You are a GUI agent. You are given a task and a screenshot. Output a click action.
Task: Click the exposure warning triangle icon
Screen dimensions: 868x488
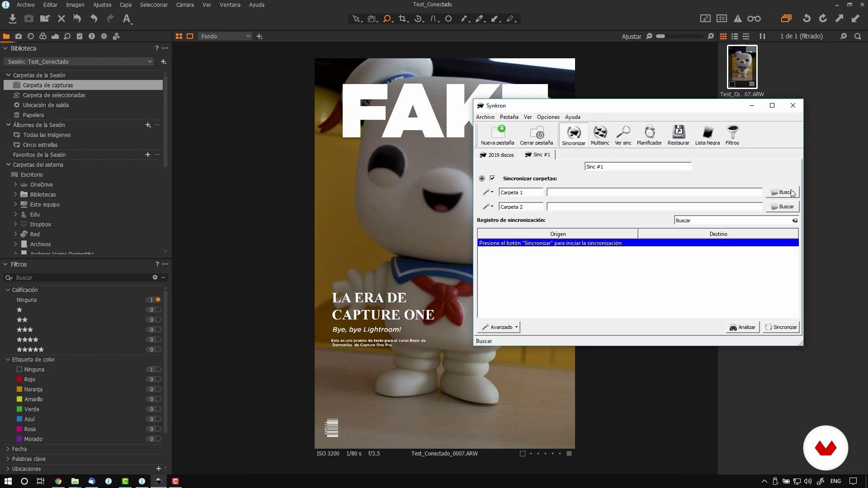(x=737, y=19)
